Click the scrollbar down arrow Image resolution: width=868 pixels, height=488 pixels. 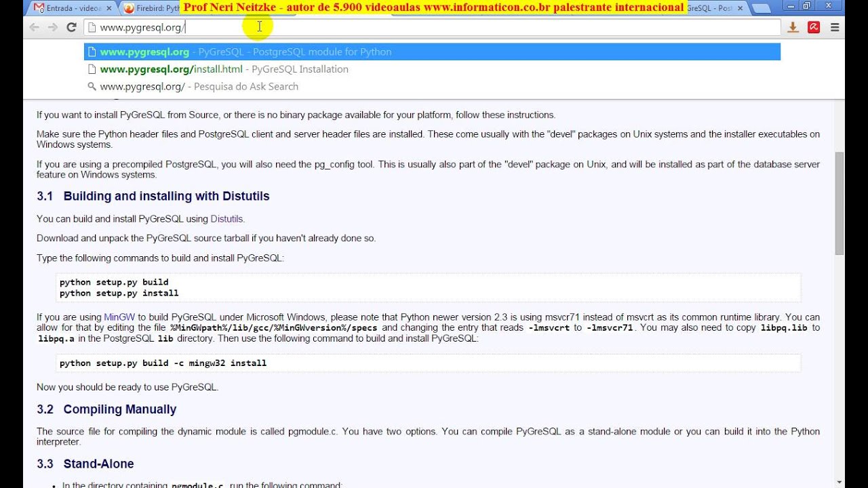click(x=840, y=482)
